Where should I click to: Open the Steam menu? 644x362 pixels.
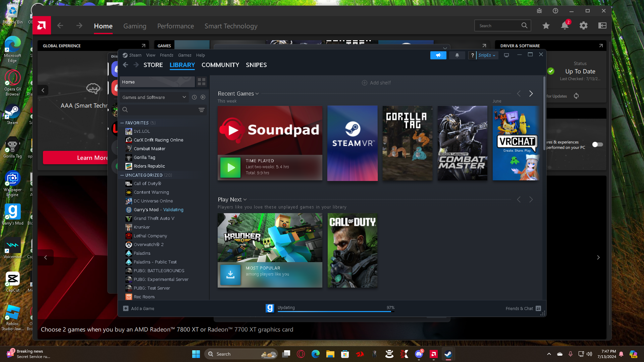pos(135,55)
